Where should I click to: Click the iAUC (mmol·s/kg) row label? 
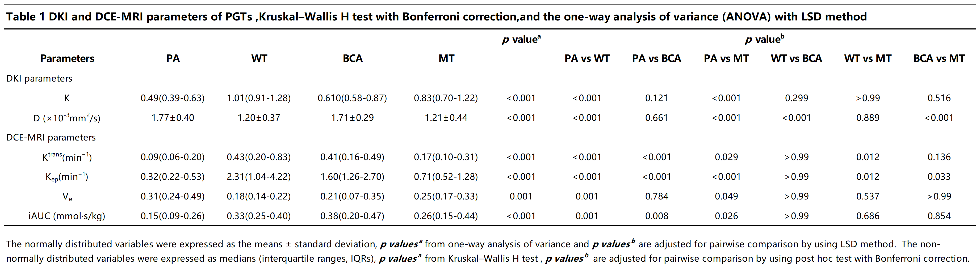click(x=67, y=216)
